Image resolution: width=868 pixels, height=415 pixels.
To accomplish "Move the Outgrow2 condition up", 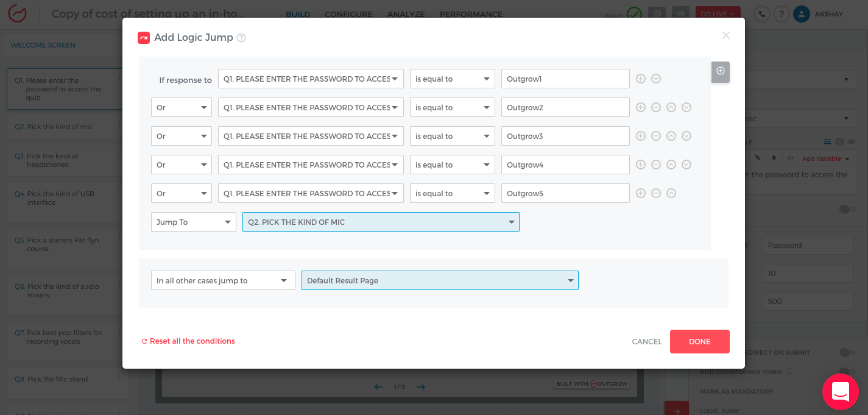I will point(671,107).
